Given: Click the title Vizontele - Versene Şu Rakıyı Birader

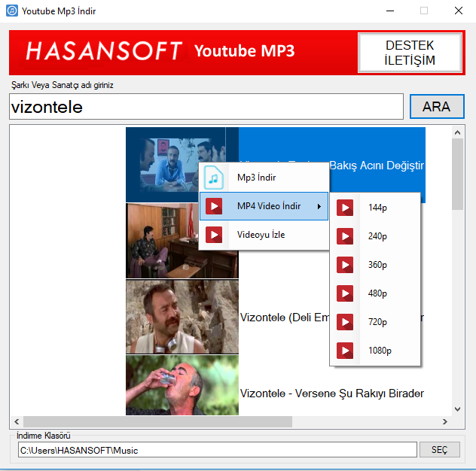Looking at the screenshot, I should tap(332, 394).
